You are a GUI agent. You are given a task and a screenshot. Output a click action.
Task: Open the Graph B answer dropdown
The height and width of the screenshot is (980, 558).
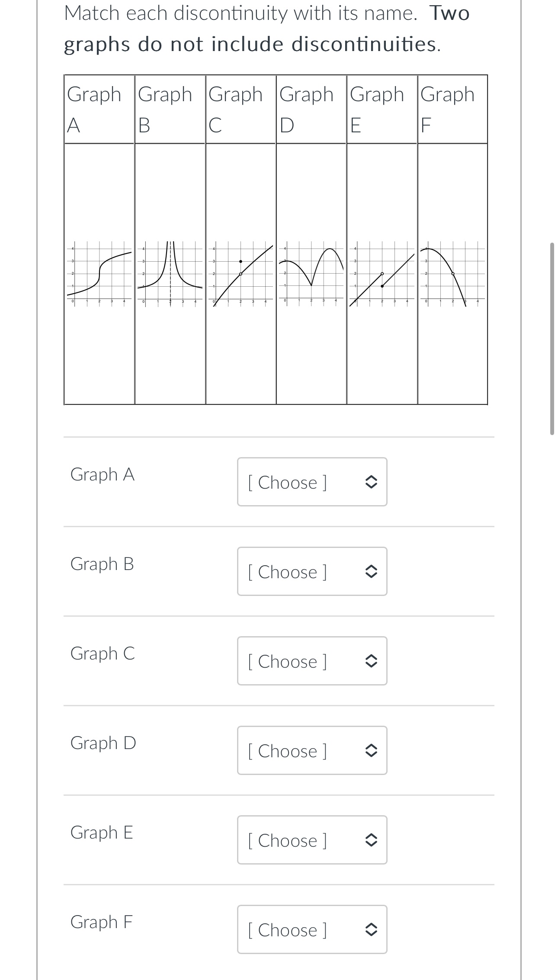[x=312, y=571]
